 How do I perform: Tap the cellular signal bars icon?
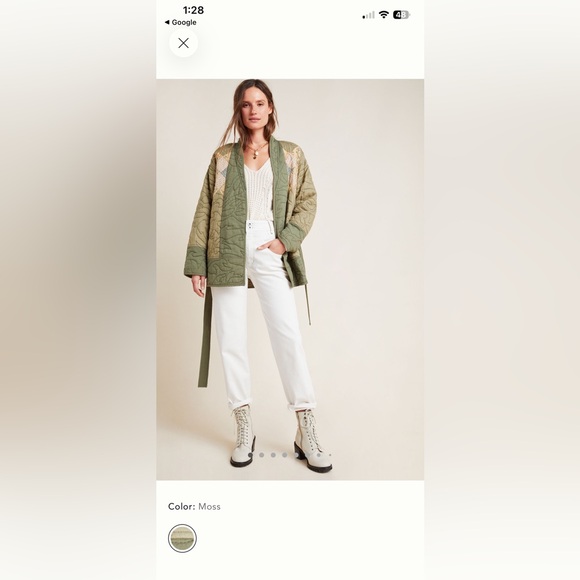[368, 15]
